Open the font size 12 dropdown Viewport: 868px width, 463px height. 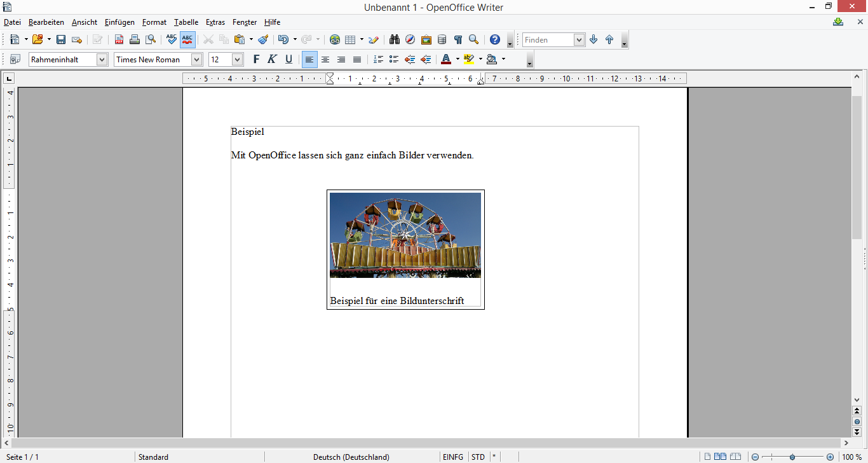click(x=238, y=59)
